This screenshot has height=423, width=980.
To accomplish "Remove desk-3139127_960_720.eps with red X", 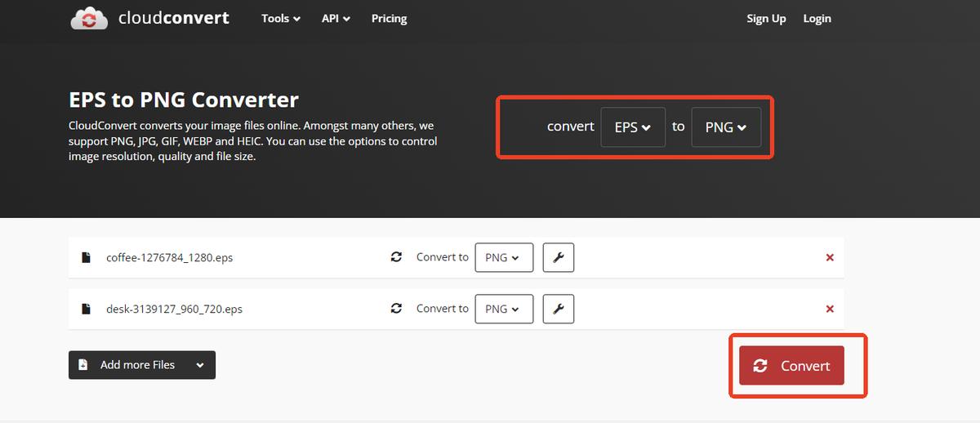I will (x=830, y=309).
